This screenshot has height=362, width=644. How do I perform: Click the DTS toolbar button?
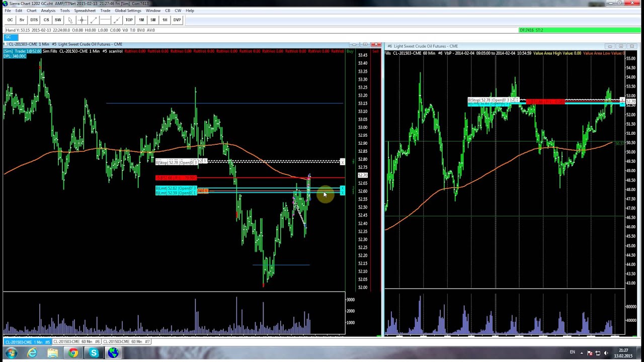pyautogui.click(x=34, y=20)
